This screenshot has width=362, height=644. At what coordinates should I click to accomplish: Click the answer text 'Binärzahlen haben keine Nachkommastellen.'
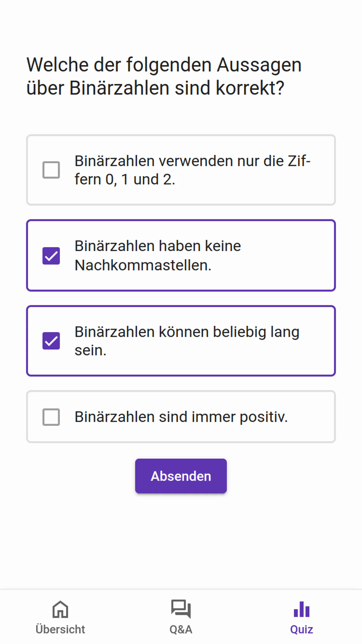pos(157,256)
